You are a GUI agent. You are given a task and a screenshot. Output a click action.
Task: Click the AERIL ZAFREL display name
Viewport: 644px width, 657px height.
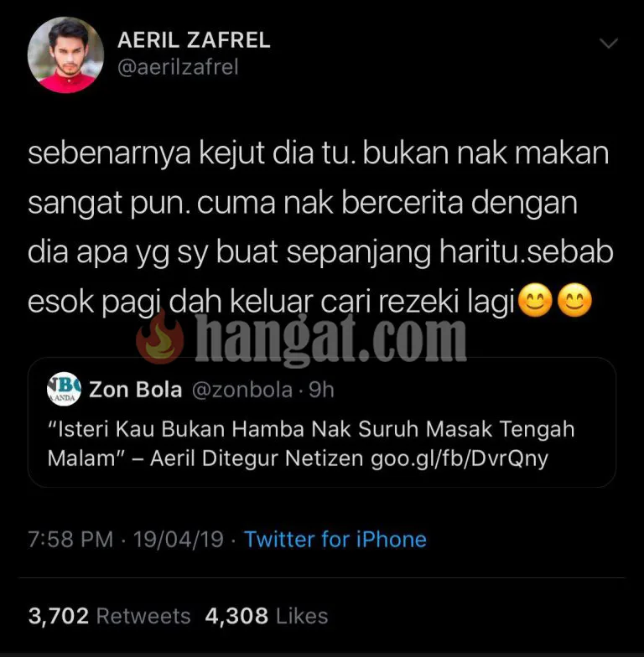tap(195, 40)
